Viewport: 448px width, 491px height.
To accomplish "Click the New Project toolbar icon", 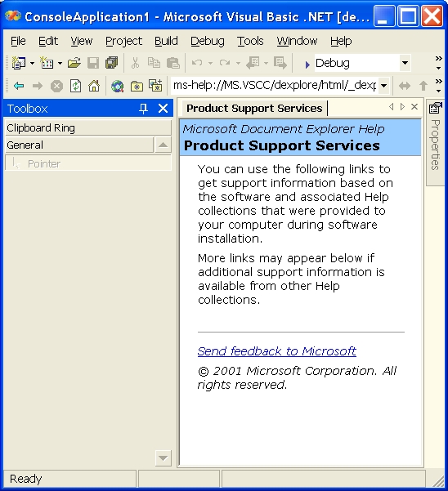I will [19, 63].
